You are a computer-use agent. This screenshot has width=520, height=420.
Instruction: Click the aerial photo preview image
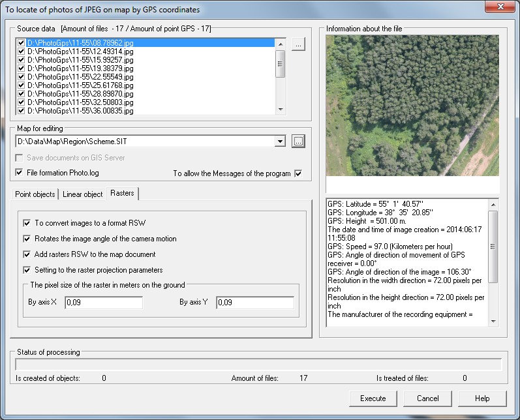point(412,106)
